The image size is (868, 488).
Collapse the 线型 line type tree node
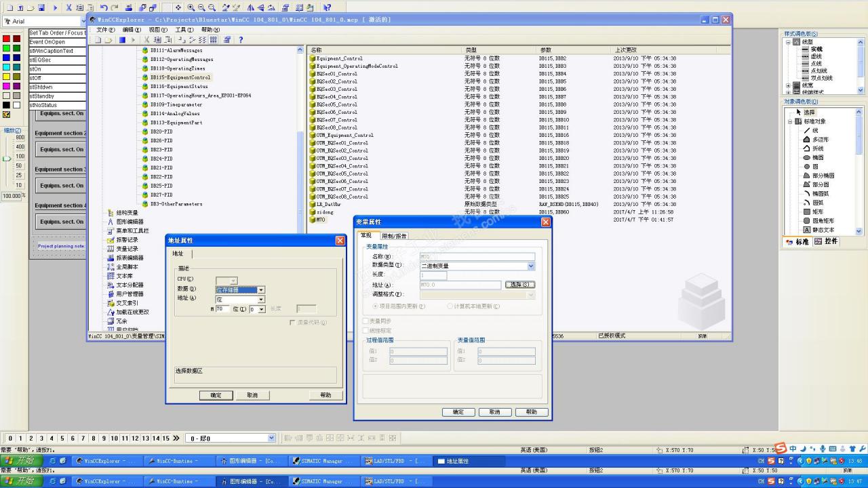[x=789, y=42]
